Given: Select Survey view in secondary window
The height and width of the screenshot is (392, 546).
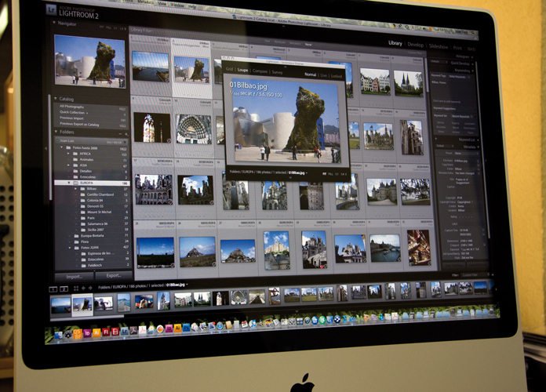Looking at the screenshot, I should tap(277, 72).
